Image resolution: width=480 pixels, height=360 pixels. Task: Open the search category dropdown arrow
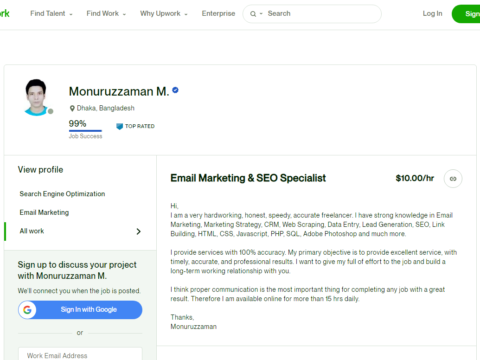(261, 14)
